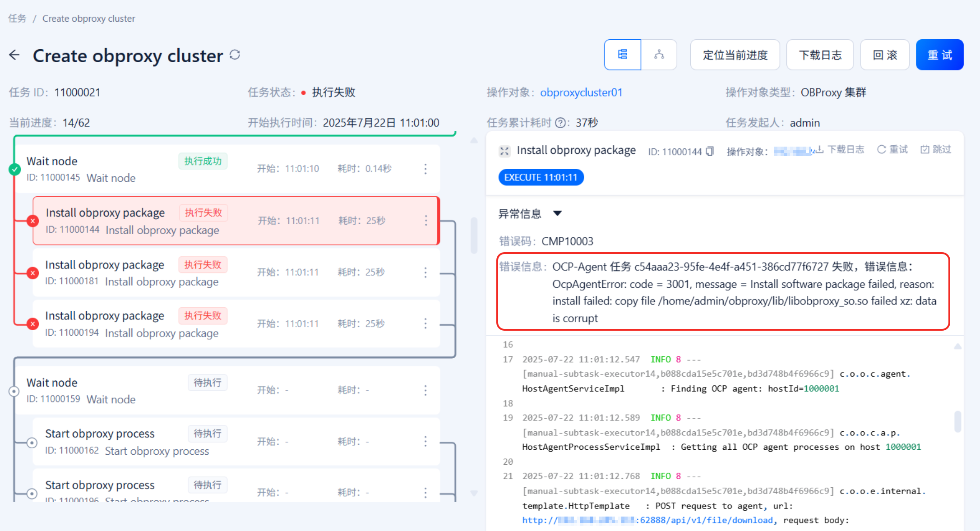This screenshot has width=980, height=531.
Task: Click the 回滚 rollback button
Action: (884, 55)
